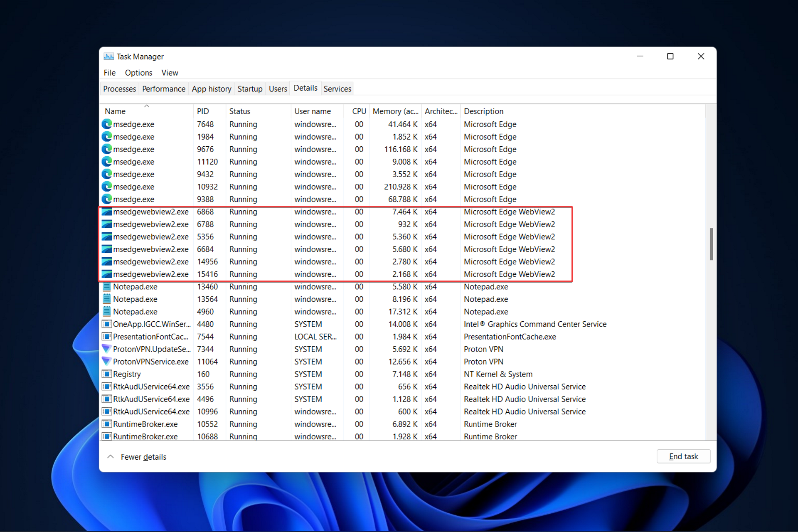Click the Microsoft Edge msedge.exe icon at PID 7648
Viewport: 798px width, 532px height.
pos(110,123)
